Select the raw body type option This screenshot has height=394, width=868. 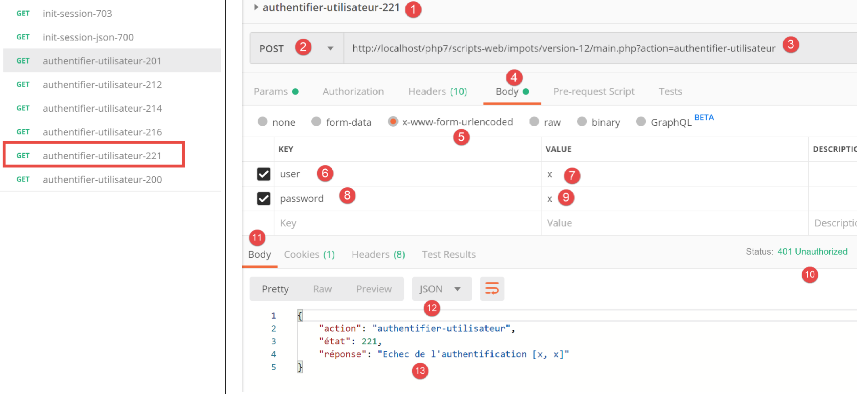click(x=534, y=122)
